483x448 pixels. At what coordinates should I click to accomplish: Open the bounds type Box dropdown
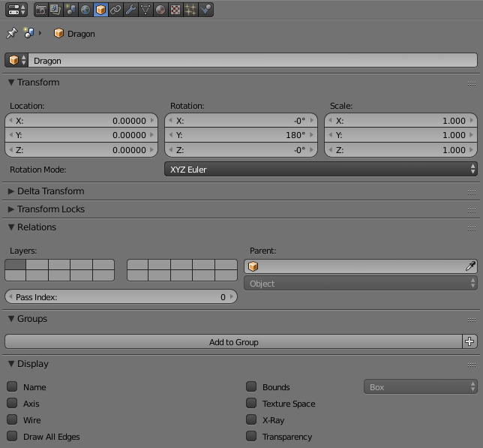(x=421, y=386)
